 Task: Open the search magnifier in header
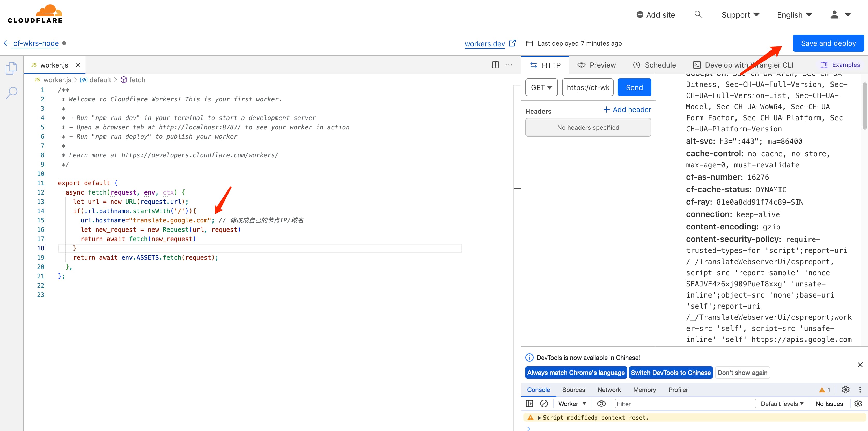pyautogui.click(x=698, y=14)
